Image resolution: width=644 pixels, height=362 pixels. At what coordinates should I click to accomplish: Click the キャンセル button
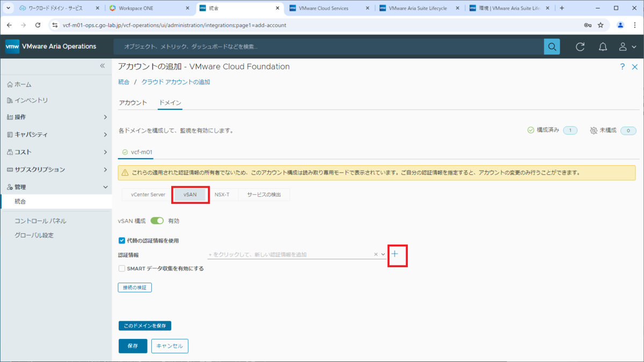[x=170, y=346]
